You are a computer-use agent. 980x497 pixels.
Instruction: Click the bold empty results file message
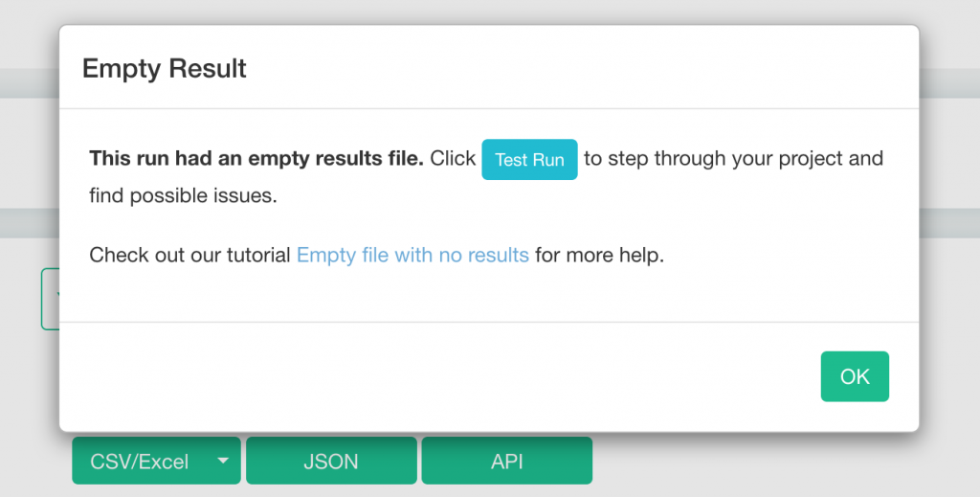[256, 159]
